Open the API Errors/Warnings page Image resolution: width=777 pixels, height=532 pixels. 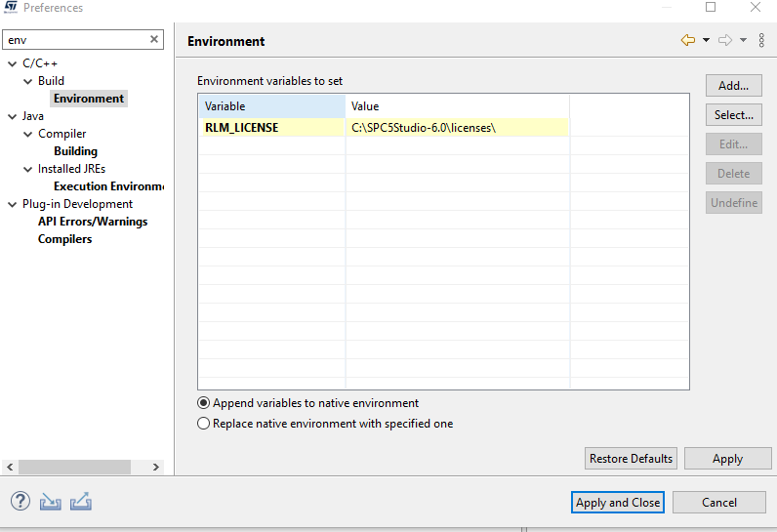(x=93, y=222)
